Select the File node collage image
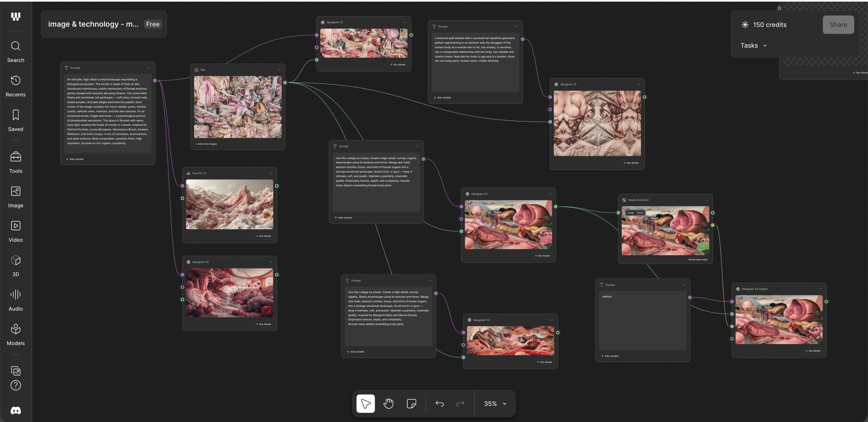This screenshot has width=868, height=422. click(x=238, y=107)
